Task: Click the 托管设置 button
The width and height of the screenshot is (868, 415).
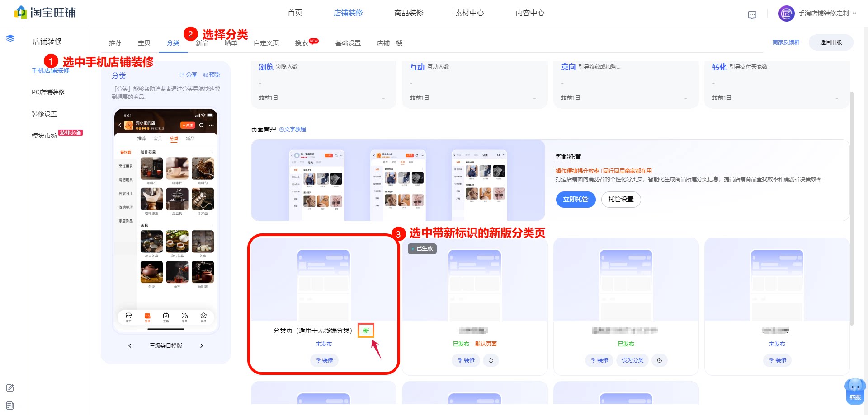Action: click(x=621, y=200)
